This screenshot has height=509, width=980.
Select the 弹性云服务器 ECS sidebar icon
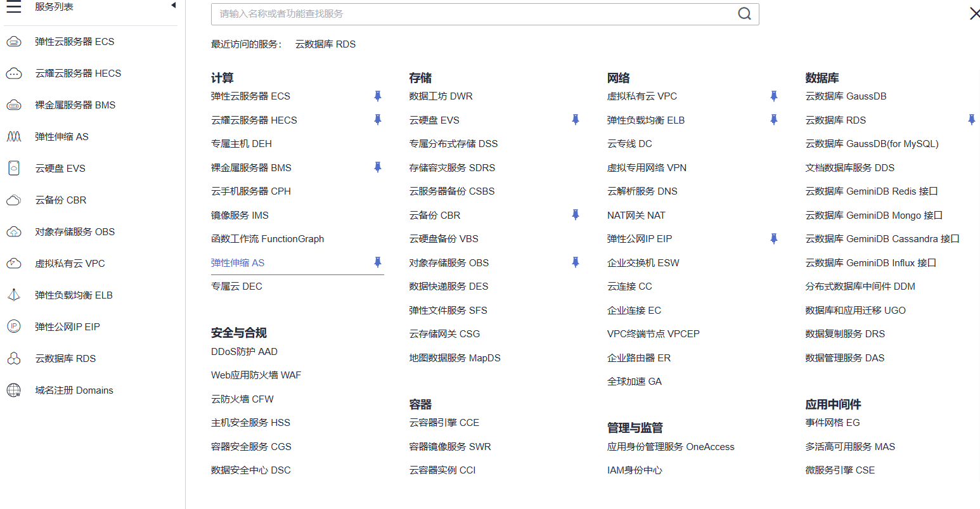click(x=15, y=41)
